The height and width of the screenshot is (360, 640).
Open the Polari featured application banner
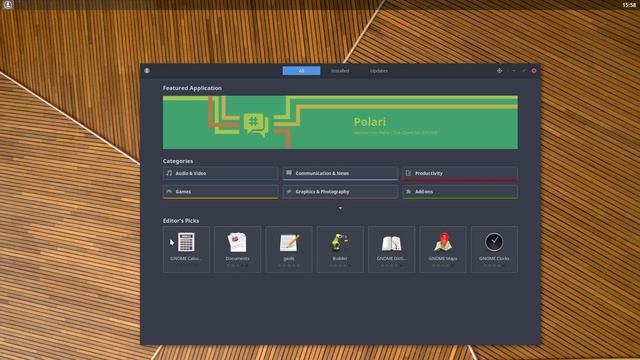(x=340, y=122)
